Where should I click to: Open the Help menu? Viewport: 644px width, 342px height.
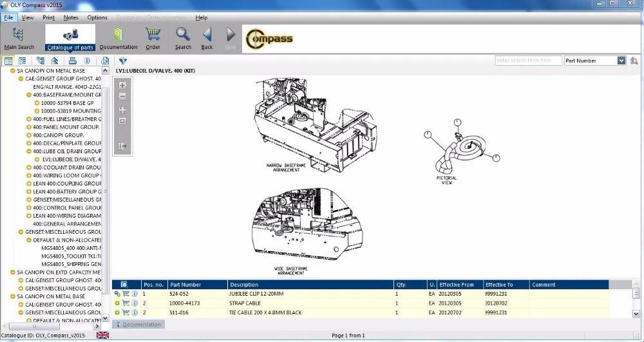click(201, 17)
